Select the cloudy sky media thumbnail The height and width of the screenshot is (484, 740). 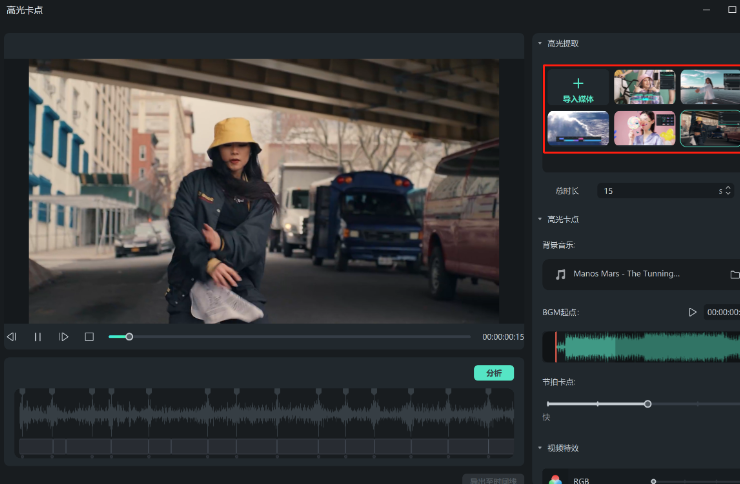pyautogui.click(x=578, y=128)
